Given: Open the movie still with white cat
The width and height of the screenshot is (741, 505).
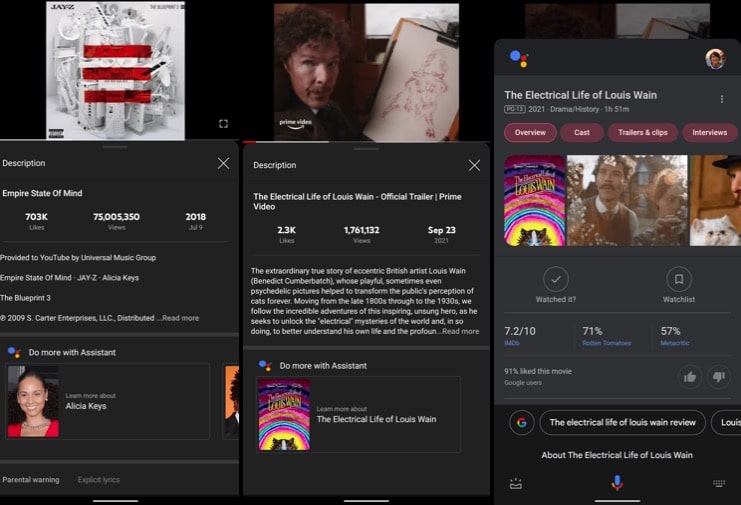Looking at the screenshot, I should tap(715, 200).
